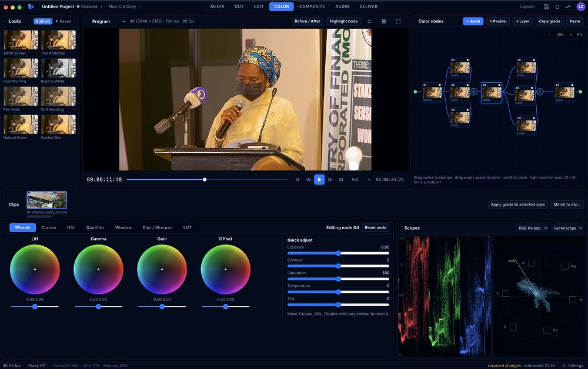Click the Lift master slider handle
Screen dimensions: 588x369
35,307
